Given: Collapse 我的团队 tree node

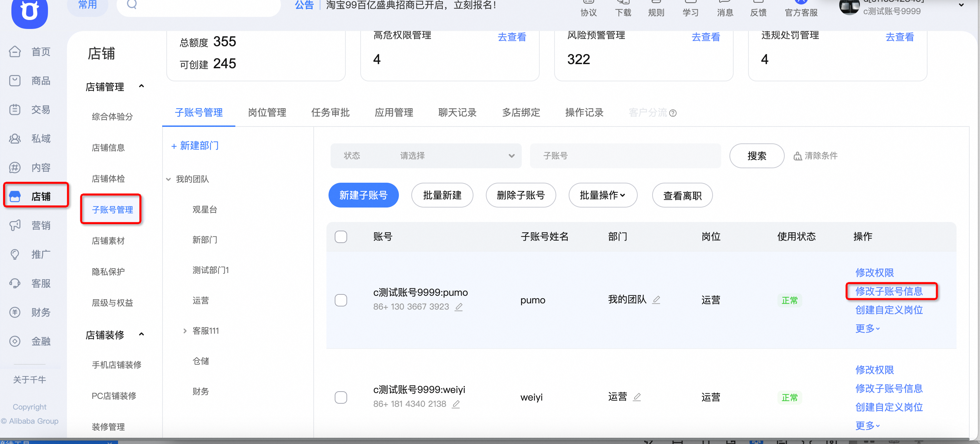Looking at the screenshot, I should coord(168,179).
